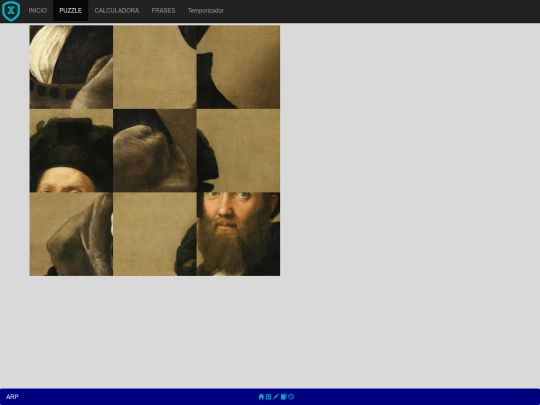Viewport: 540px width, 405px height.
Task: Click the ARP footer label
Action: coord(12,397)
